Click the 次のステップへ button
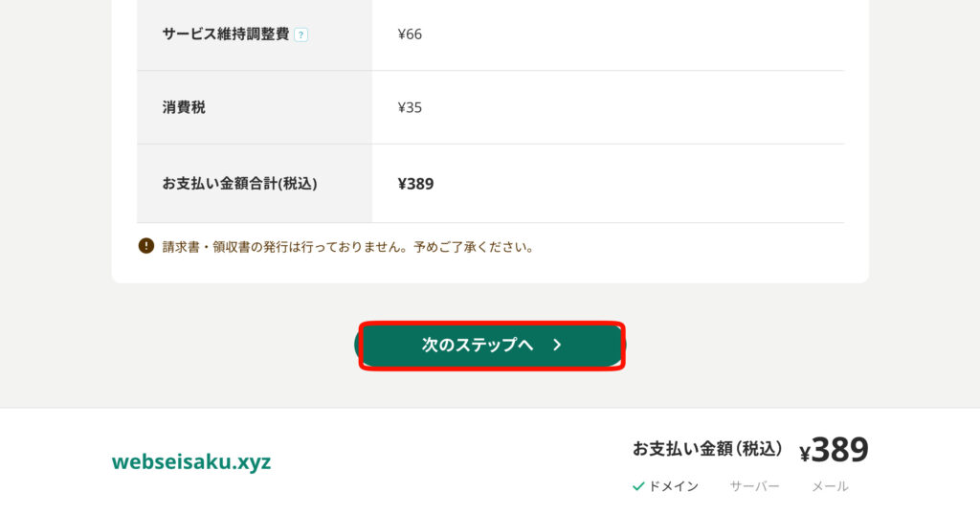 491,345
